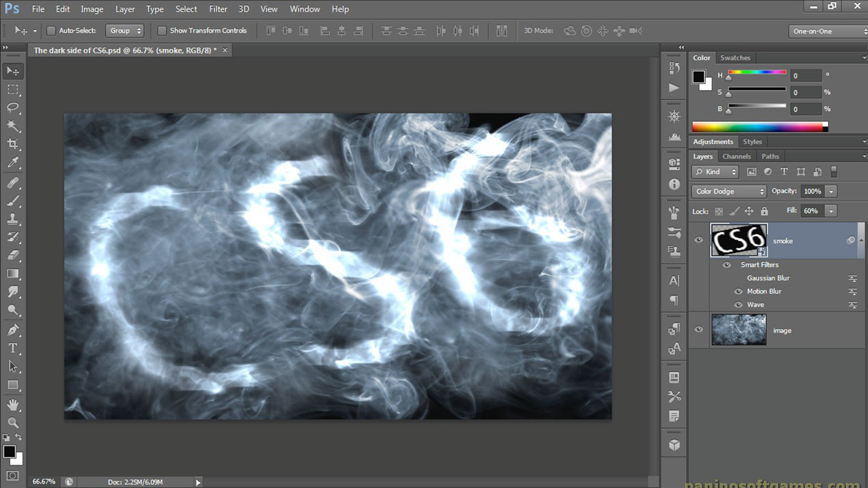Select the Move tool in toolbox
This screenshot has width=868, height=488.
(13, 71)
